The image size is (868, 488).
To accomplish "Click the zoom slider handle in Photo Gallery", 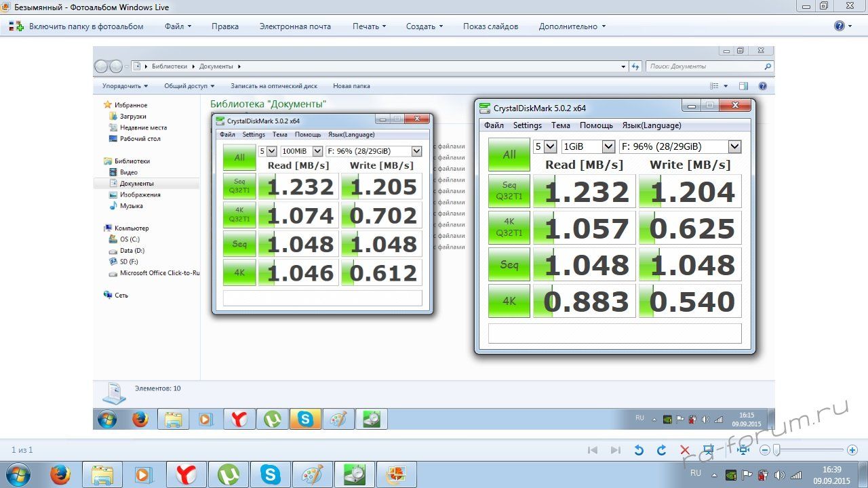I will point(777,450).
